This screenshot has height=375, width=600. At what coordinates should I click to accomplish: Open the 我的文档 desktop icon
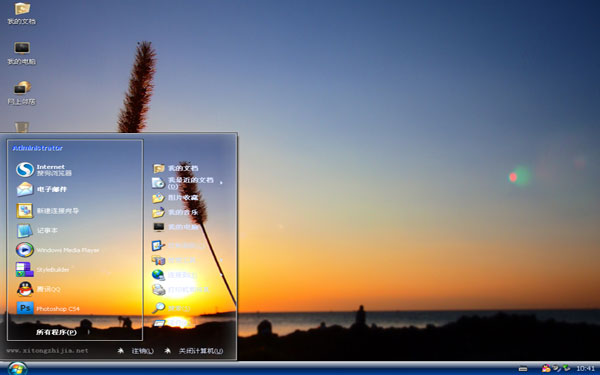(21, 13)
